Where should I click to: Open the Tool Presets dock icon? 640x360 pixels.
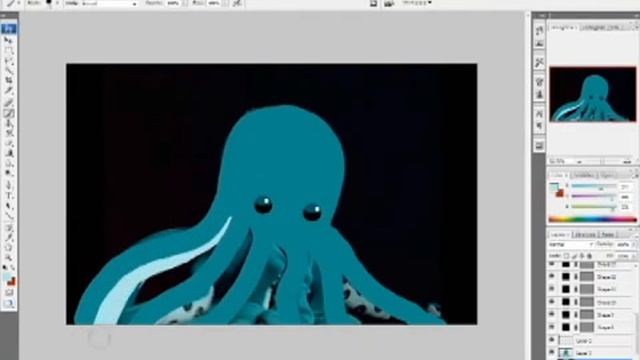coord(539,62)
